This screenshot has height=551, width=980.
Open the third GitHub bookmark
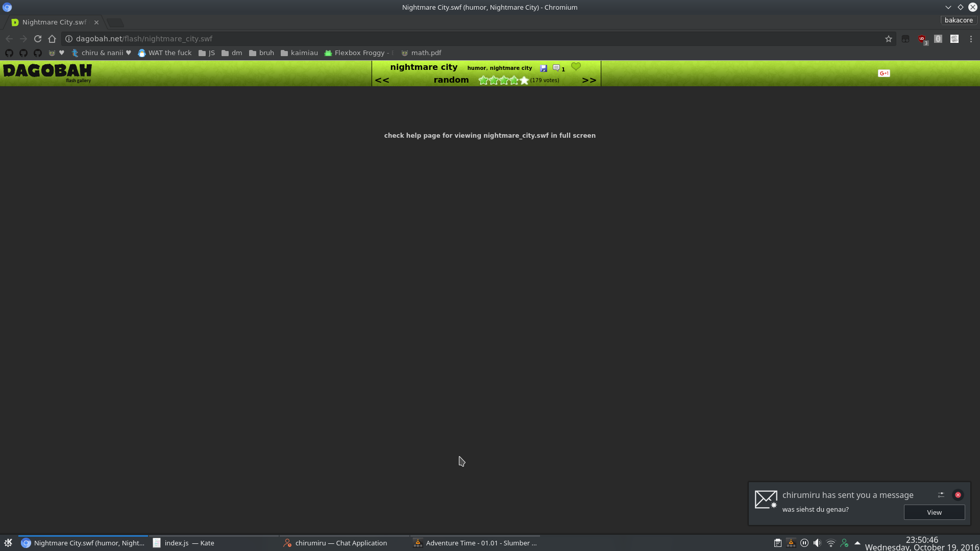[x=38, y=53]
